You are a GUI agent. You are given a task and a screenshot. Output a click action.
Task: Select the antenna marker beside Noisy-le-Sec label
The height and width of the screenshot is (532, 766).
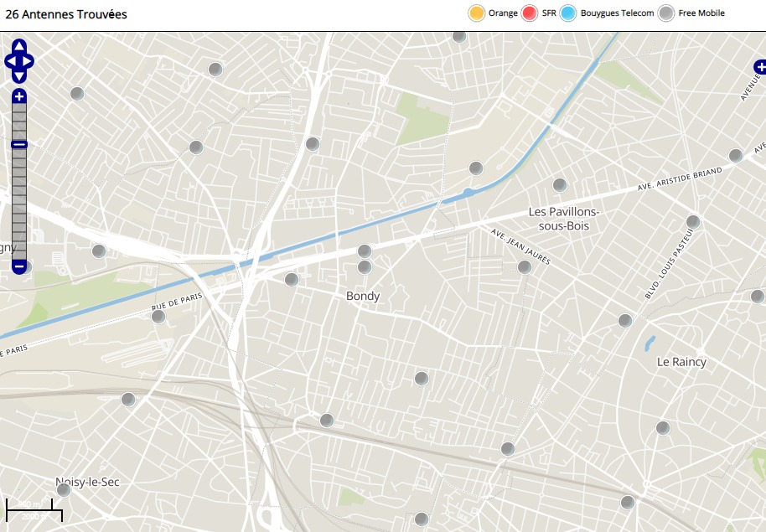(64, 490)
